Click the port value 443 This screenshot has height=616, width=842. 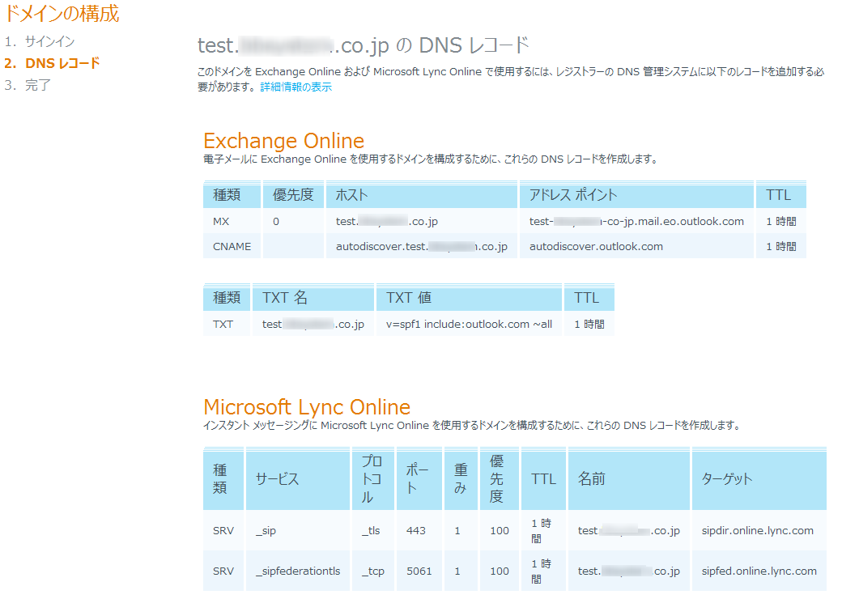click(x=419, y=531)
